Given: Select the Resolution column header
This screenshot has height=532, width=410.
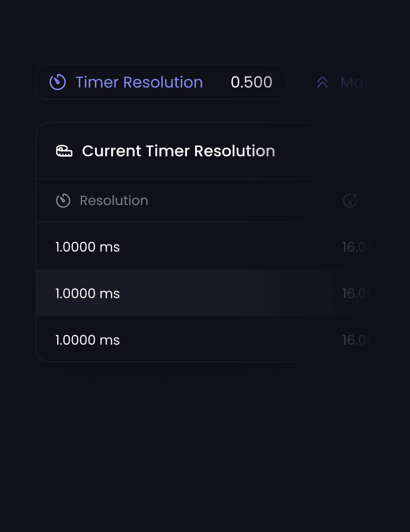Looking at the screenshot, I should [114, 201].
